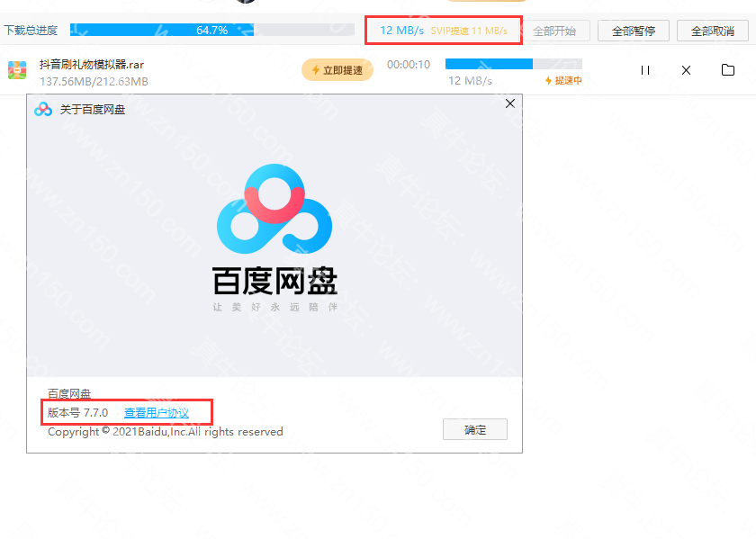Close the 关于百度网盘 dialog
This screenshot has width=756, height=539.
pyautogui.click(x=510, y=103)
